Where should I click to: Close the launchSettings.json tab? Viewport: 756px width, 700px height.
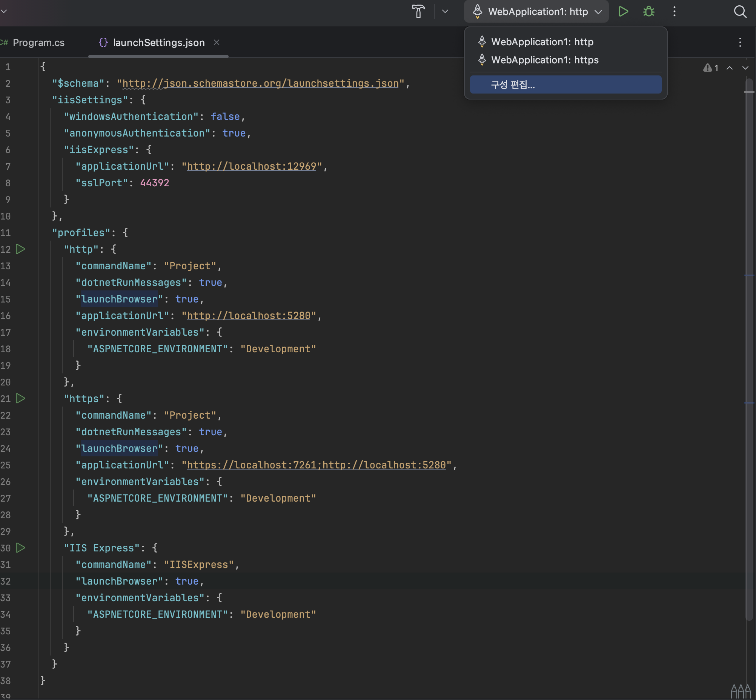tap(217, 42)
